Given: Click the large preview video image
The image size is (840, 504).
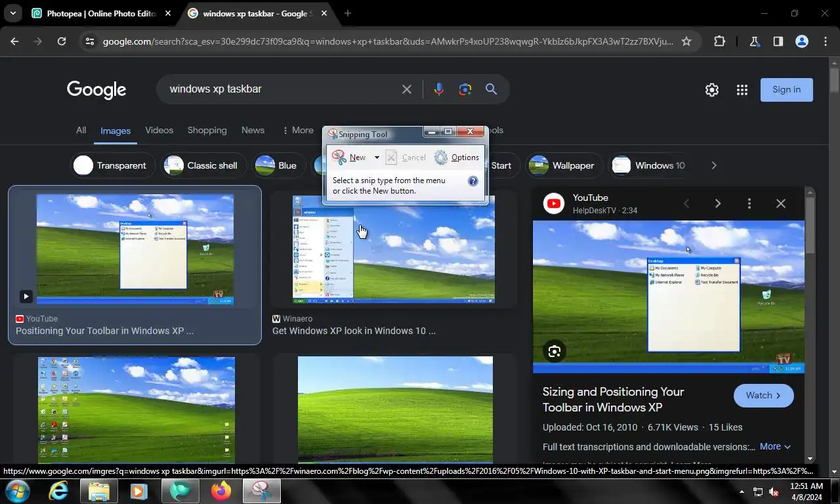Looking at the screenshot, I should pos(669,297).
